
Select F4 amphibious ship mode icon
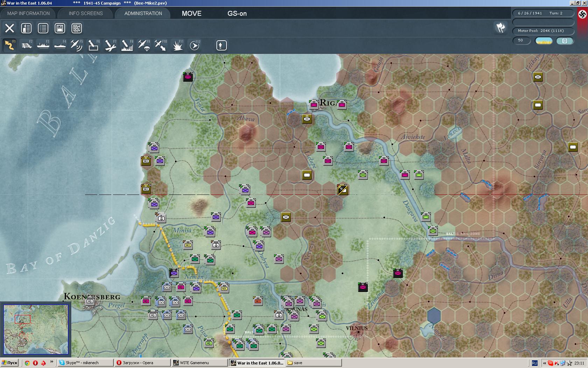(x=60, y=45)
